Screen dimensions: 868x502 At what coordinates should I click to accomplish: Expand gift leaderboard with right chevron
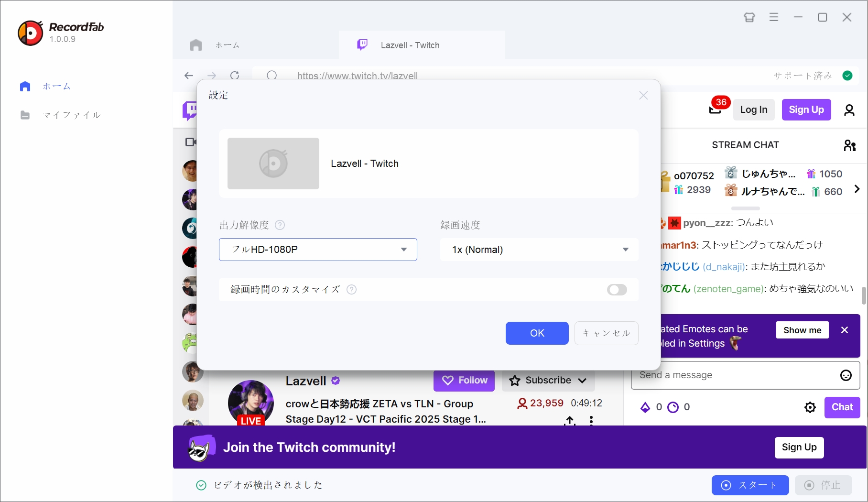click(857, 189)
